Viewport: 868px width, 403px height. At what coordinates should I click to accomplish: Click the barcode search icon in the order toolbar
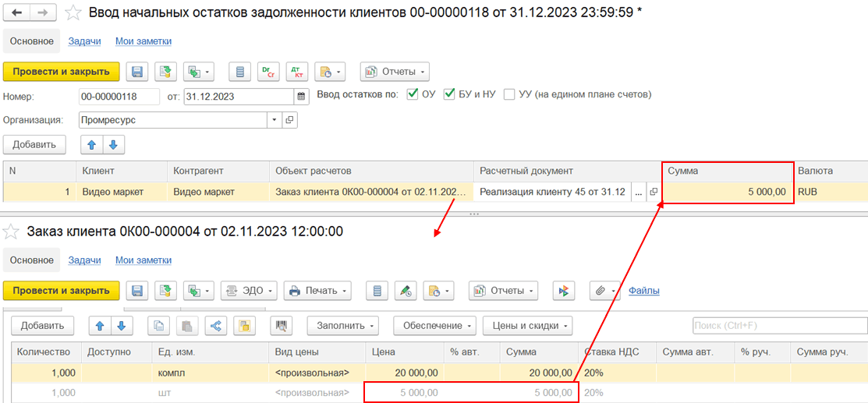point(281,325)
